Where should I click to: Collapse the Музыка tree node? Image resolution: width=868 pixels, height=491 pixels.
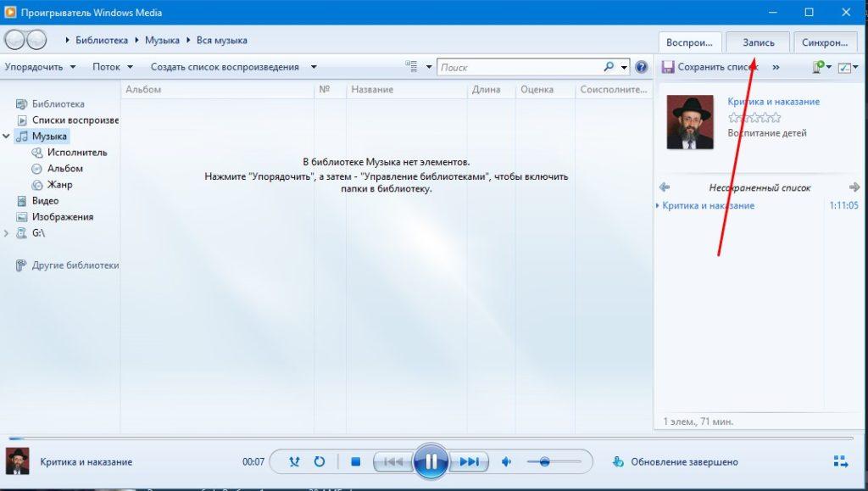[6, 136]
